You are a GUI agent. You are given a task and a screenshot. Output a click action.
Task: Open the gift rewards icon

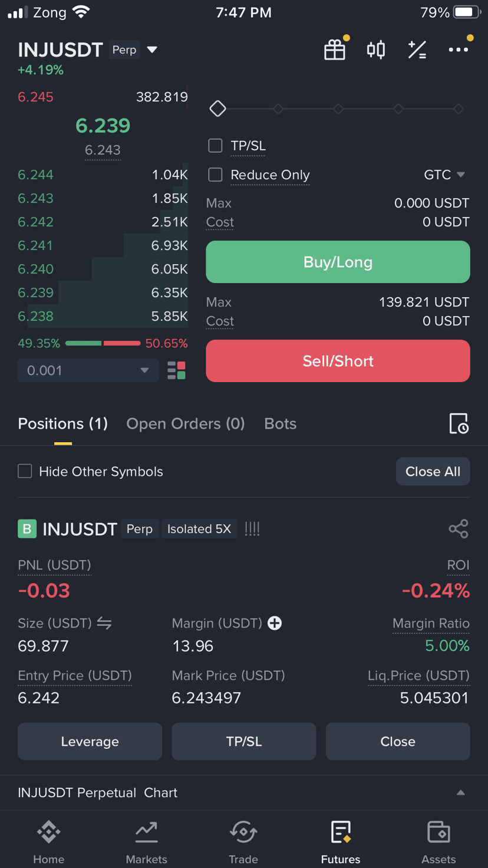[335, 50]
